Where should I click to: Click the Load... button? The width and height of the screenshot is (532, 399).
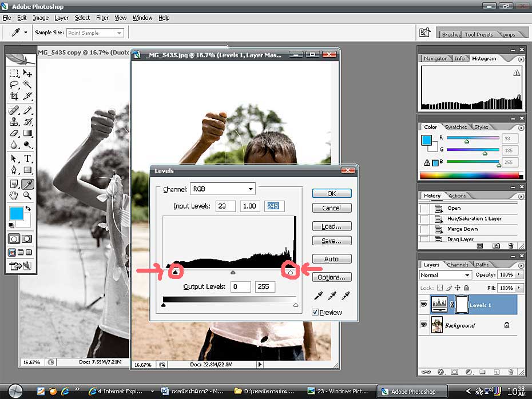(332, 226)
